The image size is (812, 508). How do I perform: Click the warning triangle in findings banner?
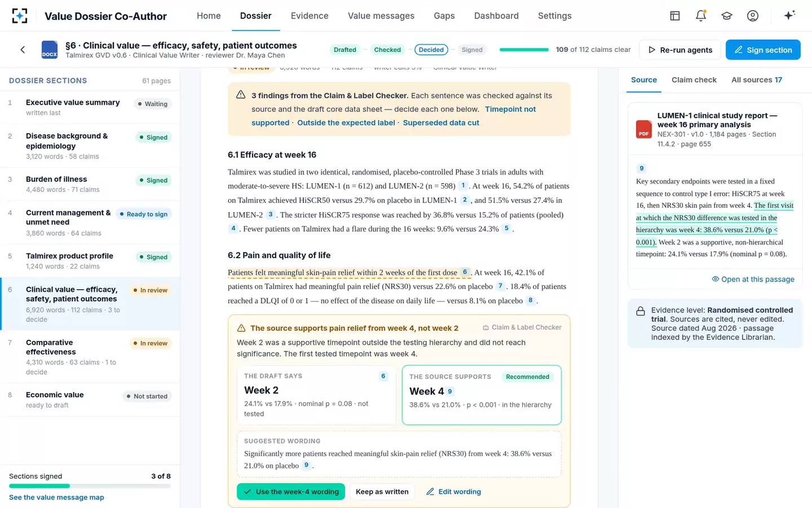[241, 95]
